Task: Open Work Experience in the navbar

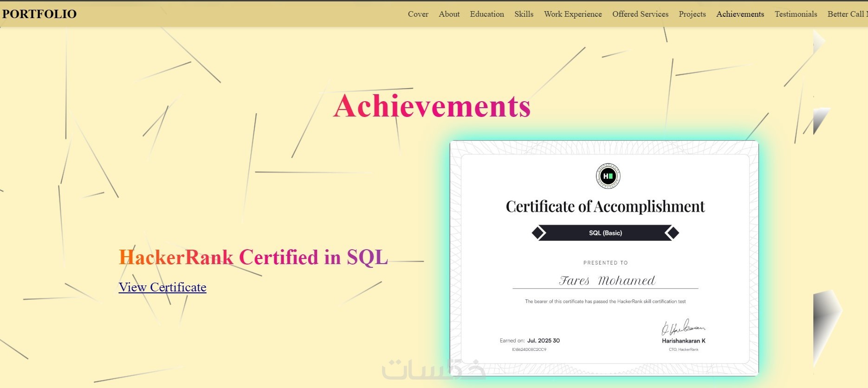Action: (x=573, y=14)
